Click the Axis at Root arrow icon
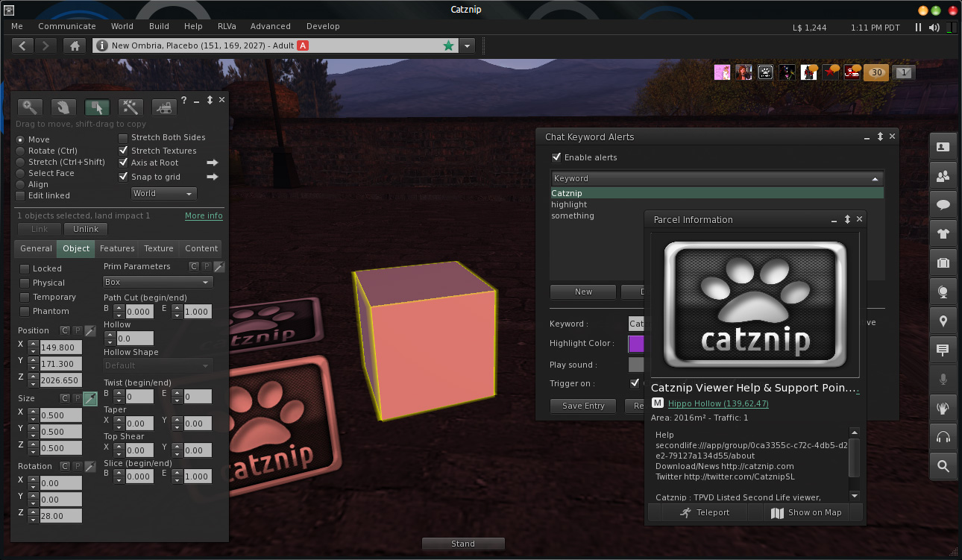962x560 pixels. (213, 163)
